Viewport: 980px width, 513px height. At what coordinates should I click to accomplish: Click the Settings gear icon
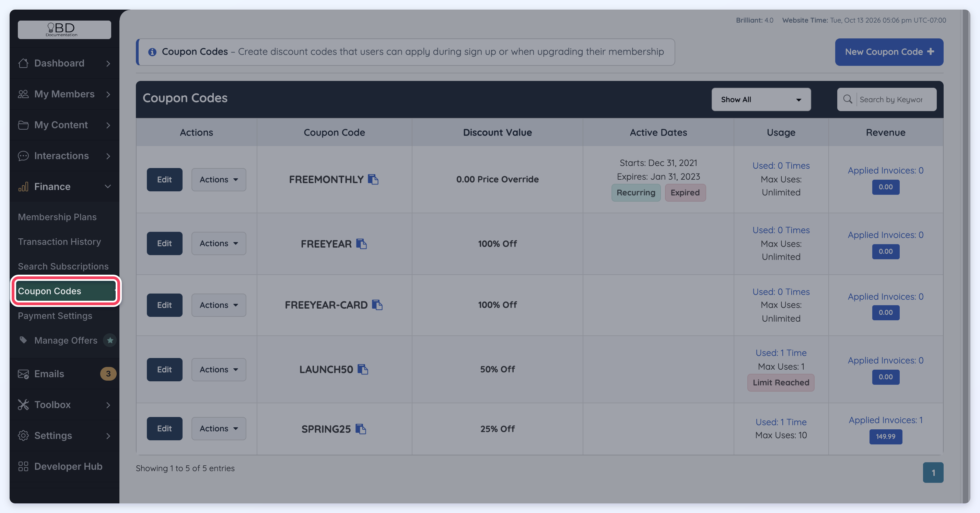(x=23, y=436)
